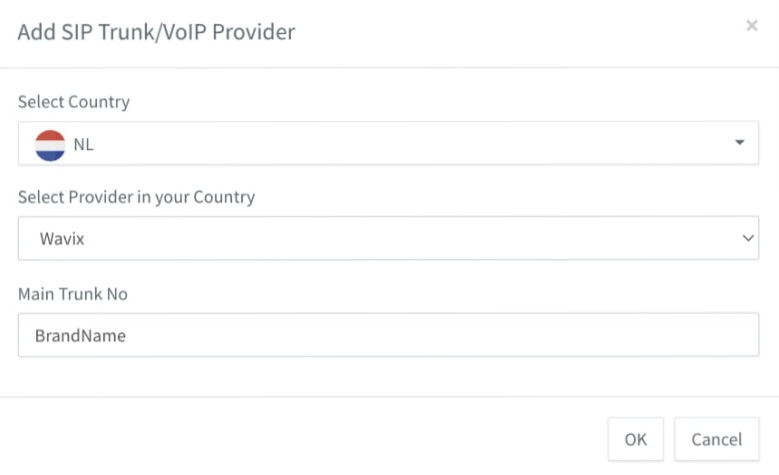Image resolution: width=779 pixels, height=475 pixels.
Task: Click "Select Provider in your Country" label
Action: 136,197
